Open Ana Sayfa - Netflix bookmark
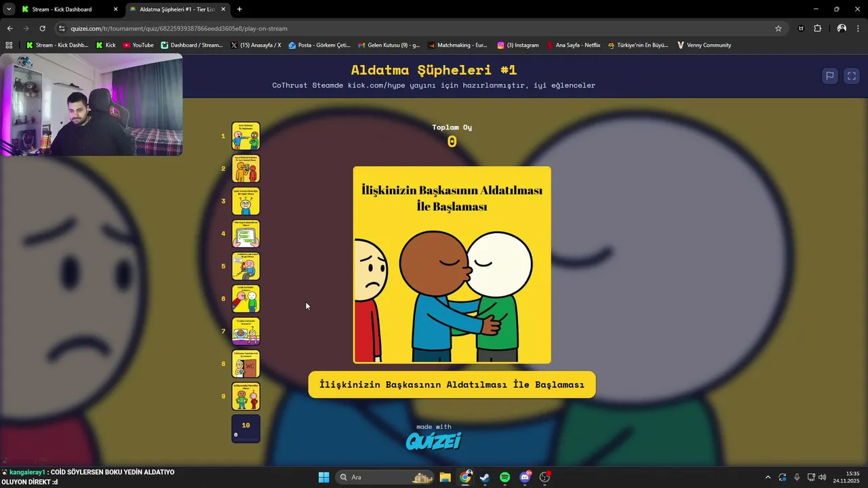Image resolution: width=868 pixels, height=488 pixels. click(x=573, y=45)
